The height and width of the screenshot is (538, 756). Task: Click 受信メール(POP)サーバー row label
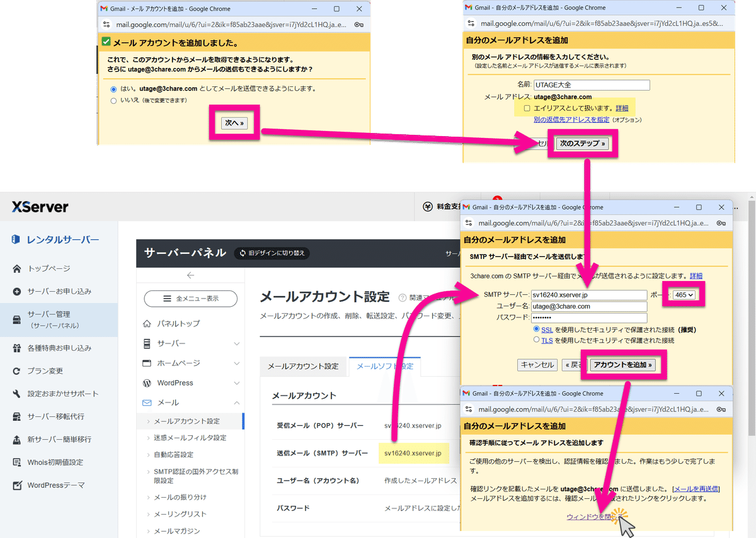[x=320, y=426]
